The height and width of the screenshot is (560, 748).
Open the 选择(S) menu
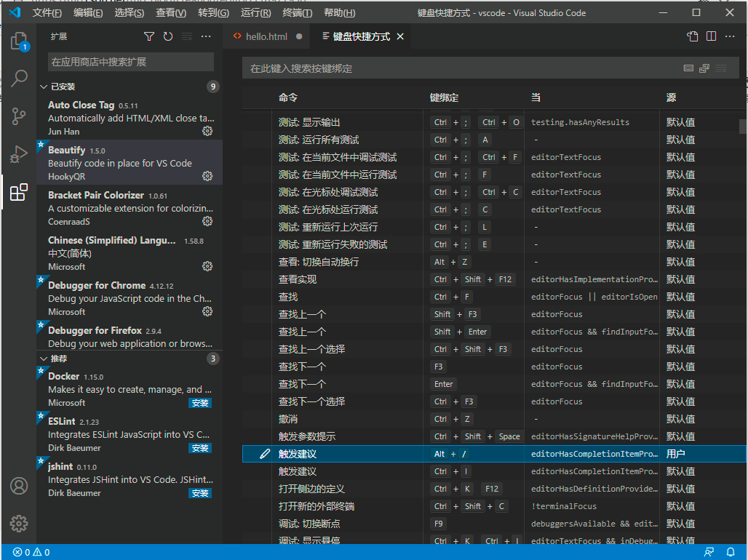[x=129, y=13]
